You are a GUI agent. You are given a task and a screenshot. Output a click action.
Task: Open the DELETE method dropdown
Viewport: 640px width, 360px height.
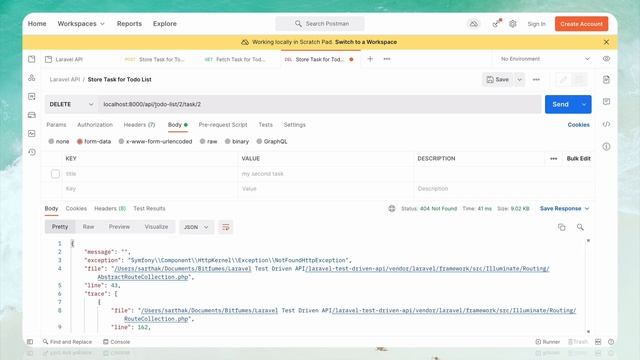pos(71,104)
